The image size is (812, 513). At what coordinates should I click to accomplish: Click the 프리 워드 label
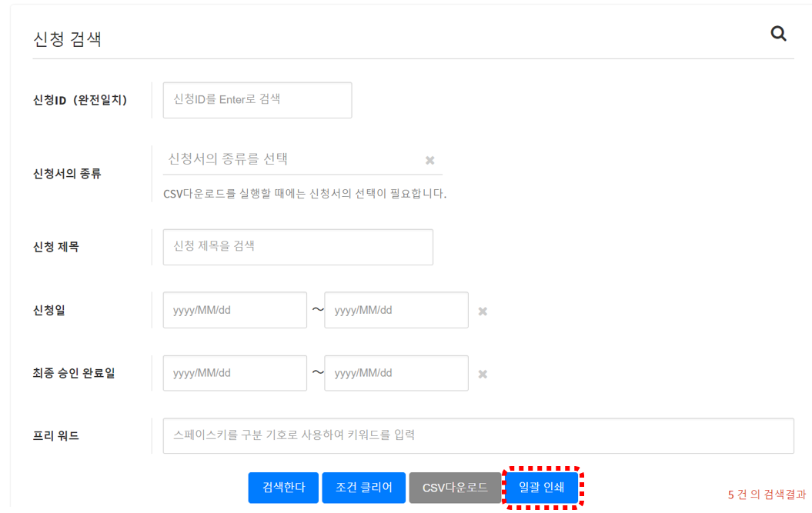(x=56, y=436)
